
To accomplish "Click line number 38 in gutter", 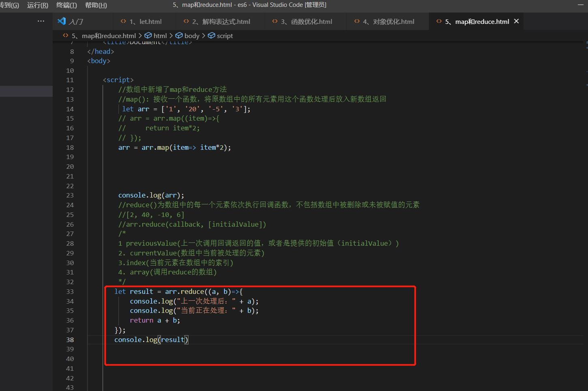I will 70,340.
